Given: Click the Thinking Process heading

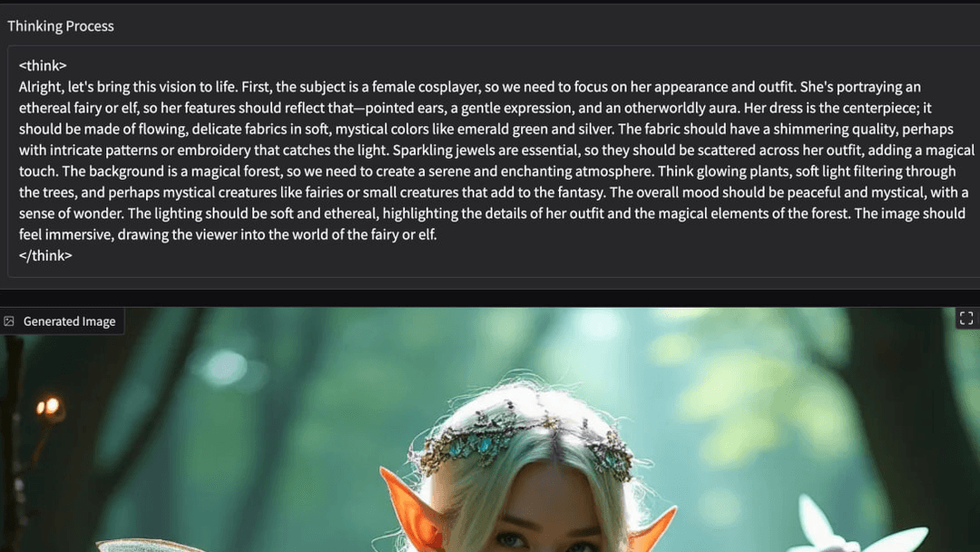Looking at the screenshot, I should 61,25.
